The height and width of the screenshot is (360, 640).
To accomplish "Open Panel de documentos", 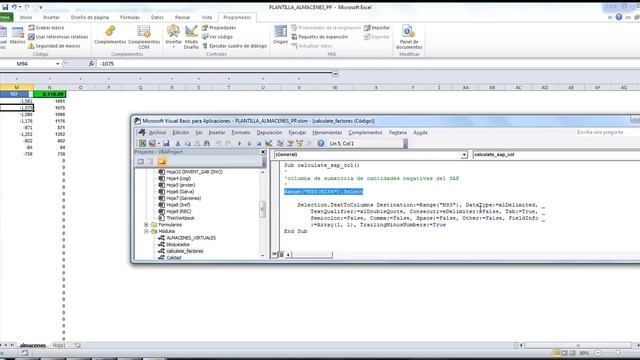I will (x=409, y=37).
